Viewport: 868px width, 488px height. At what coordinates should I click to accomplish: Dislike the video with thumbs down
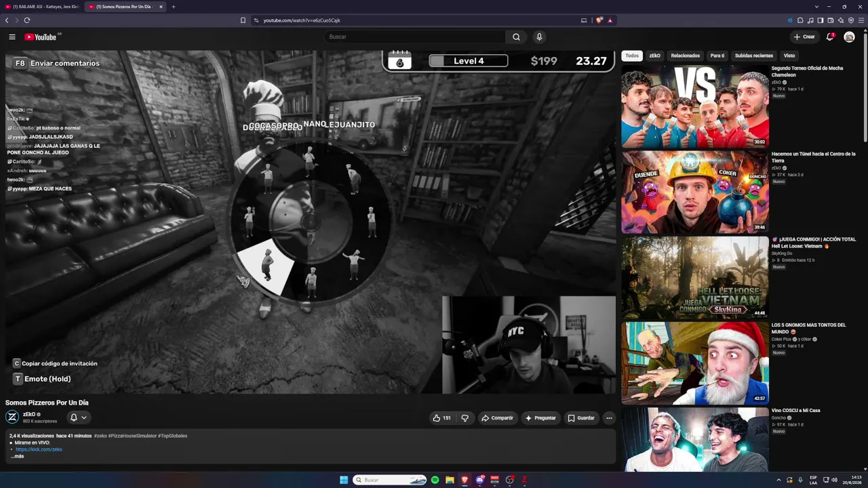click(x=465, y=418)
